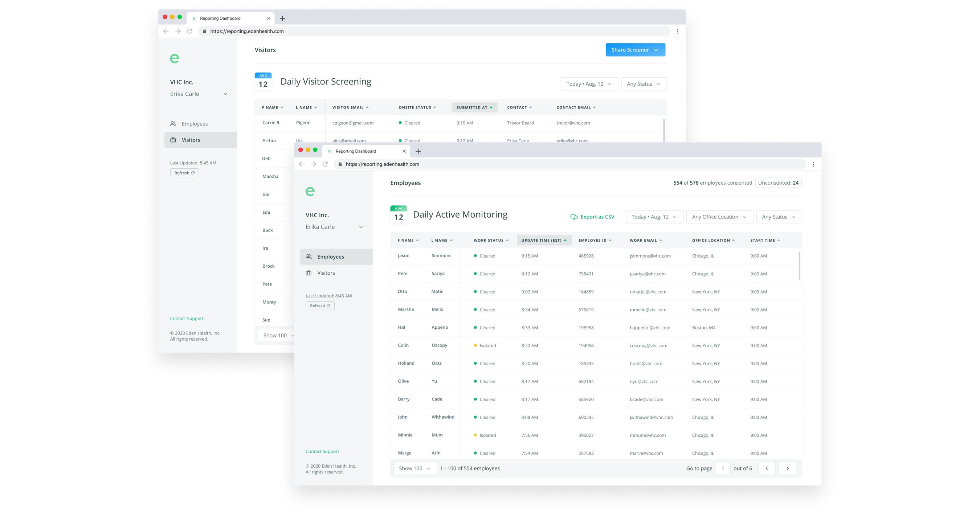Click the Eden logo in front window
The width and height of the screenshot is (980, 513).
(x=310, y=191)
